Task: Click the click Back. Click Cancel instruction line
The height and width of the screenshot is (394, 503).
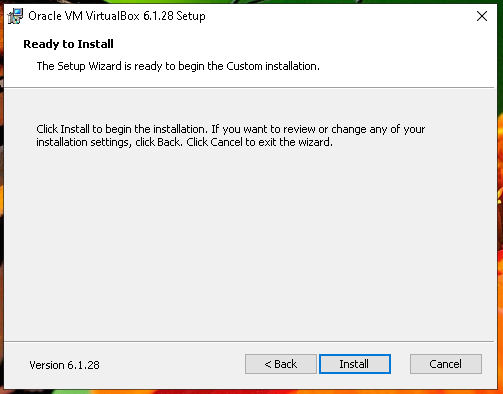Action: click(184, 142)
